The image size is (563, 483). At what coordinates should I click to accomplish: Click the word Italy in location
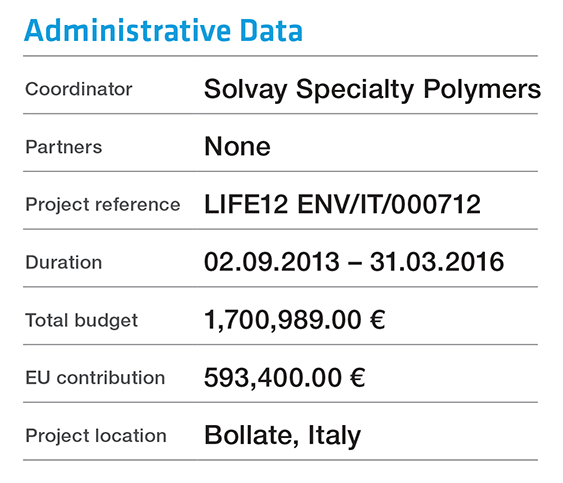pos(335,436)
